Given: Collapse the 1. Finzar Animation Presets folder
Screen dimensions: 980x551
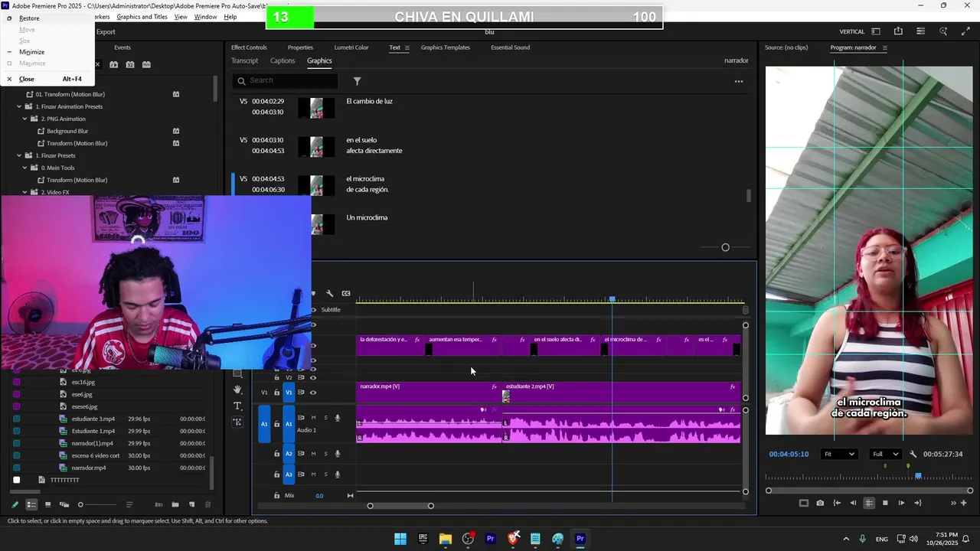Looking at the screenshot, I should point(19,106).
